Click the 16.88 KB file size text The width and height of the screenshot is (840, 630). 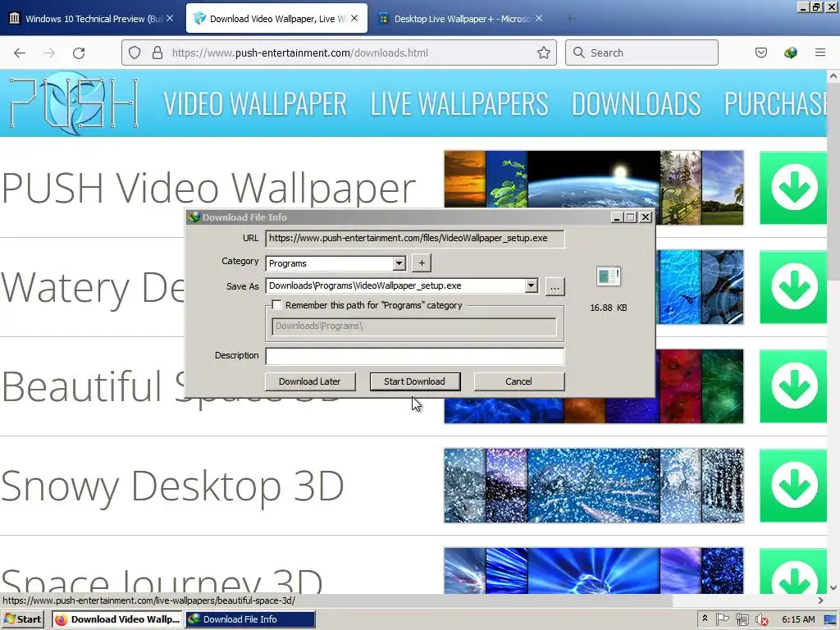click(608, 308)
